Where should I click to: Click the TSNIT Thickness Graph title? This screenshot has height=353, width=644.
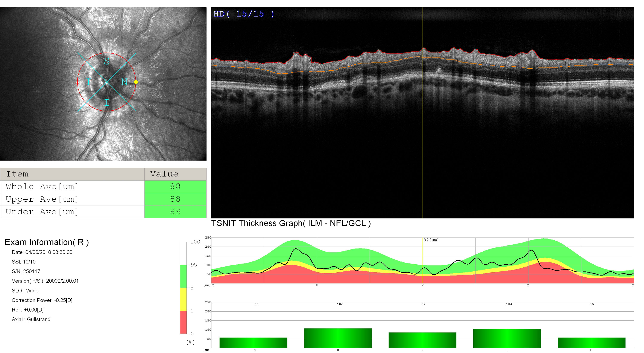(291, 223)
